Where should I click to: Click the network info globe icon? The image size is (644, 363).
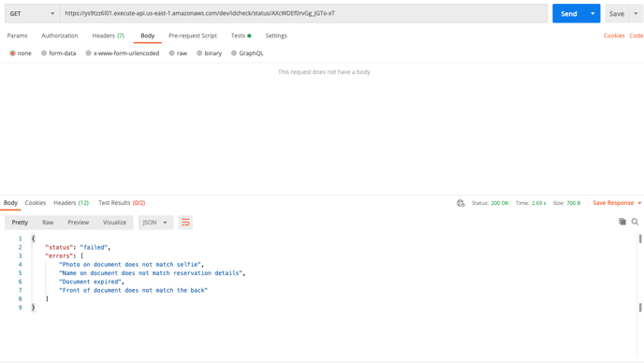[x=461, y=203]
